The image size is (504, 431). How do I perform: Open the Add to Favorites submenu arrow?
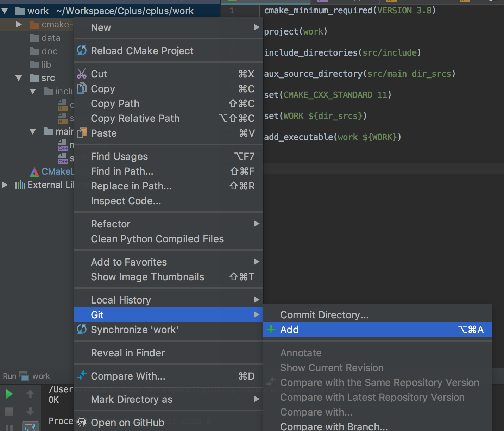[257, 262]
